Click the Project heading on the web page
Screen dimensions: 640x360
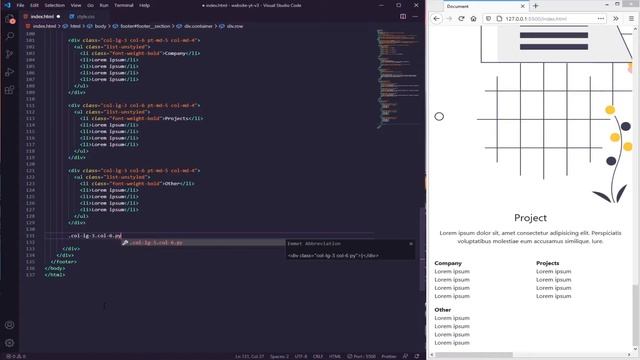point(530,218)
